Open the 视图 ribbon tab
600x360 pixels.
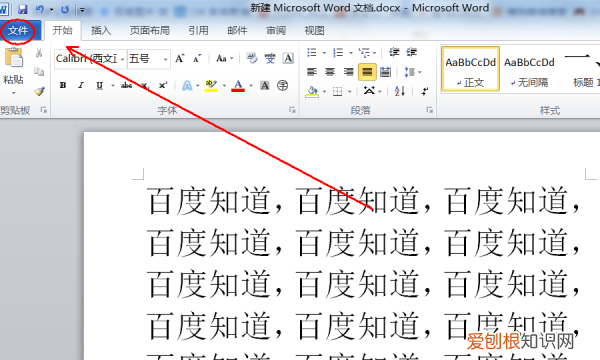tap(314, 31)
